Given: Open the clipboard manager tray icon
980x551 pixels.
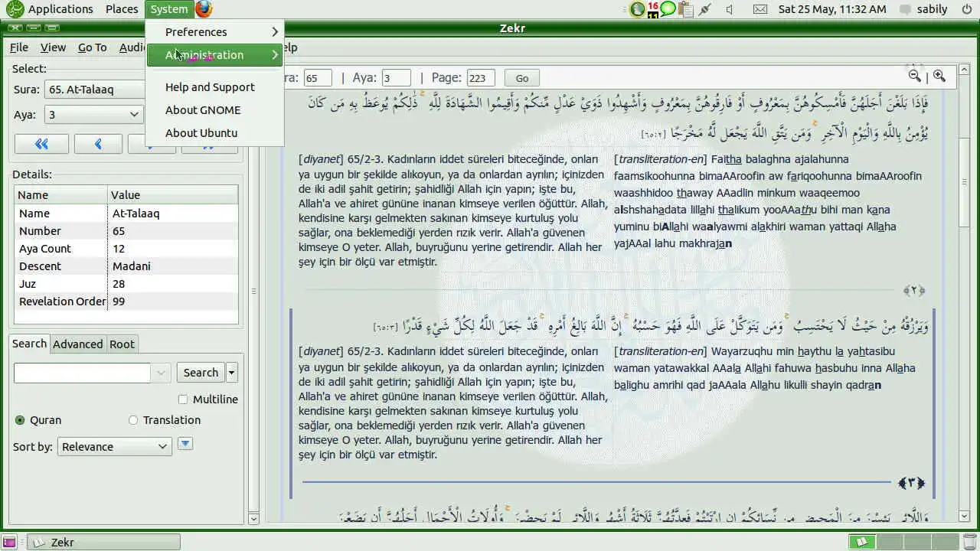Looking at the screenshot, I should coord(685,9).
